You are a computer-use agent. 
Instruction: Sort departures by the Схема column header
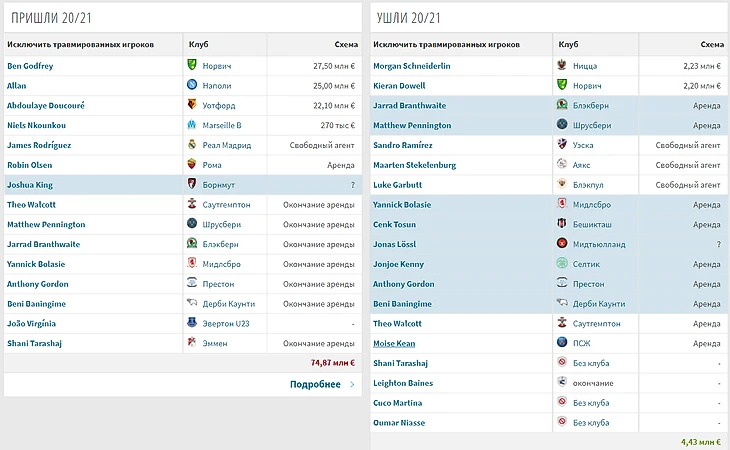[711, 45]
